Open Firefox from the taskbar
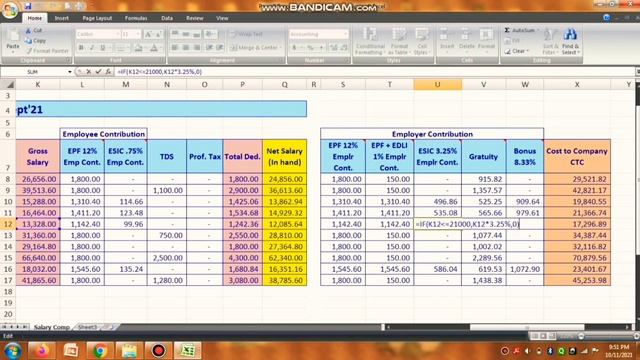 (42, 351)
